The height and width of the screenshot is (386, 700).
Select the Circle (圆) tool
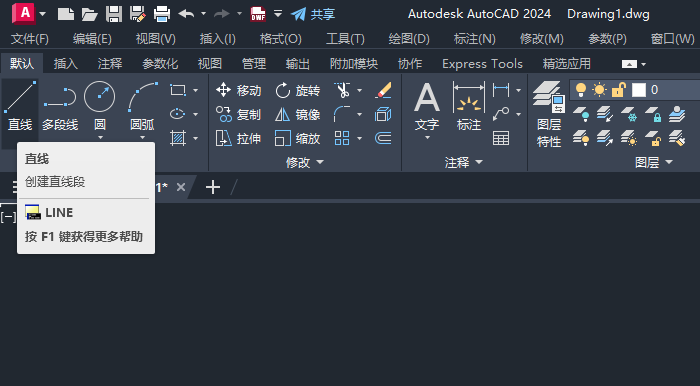(x=100, y=106)
